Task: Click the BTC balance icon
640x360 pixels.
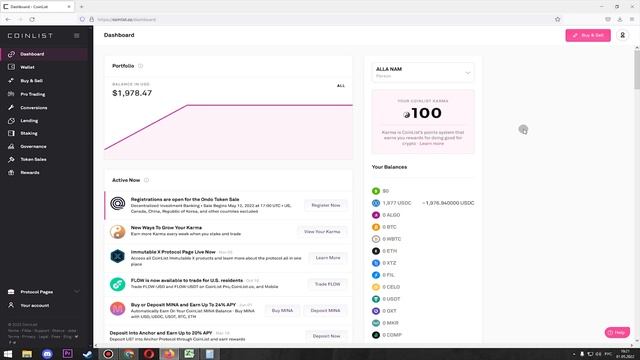Action: click(x=376, y=227)
